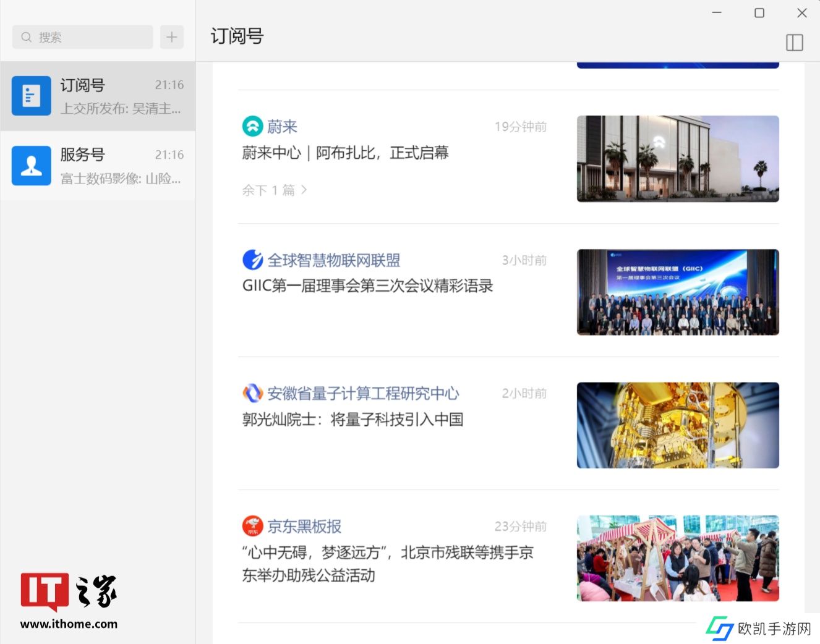Click the plus add button beside search
The height and width of the screenshot is (644, 820).
tap(171, 37)
